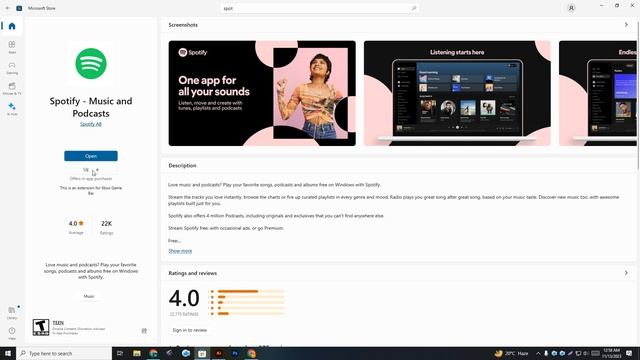Click the taskbar clock and date
The height and width of the screenshot is (360, 640).
coord(611,353)
